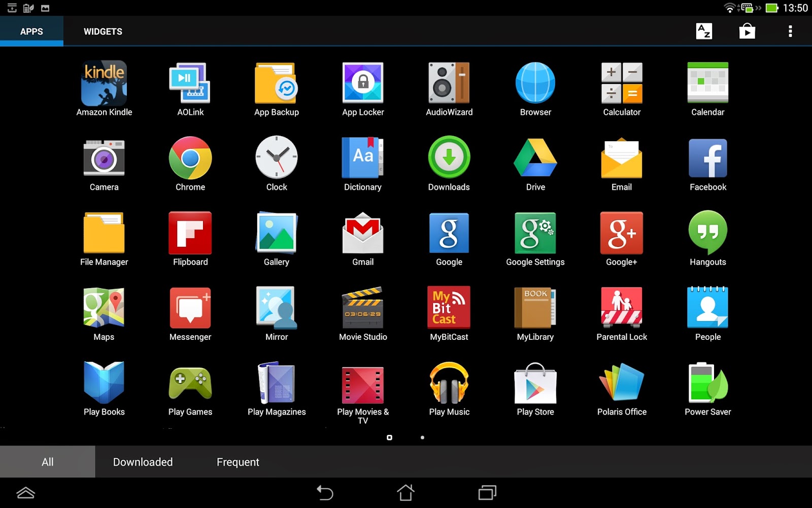This screenshot has width=812, height=508.
Task: Launch Polaris Office
Action: (622, 389)
